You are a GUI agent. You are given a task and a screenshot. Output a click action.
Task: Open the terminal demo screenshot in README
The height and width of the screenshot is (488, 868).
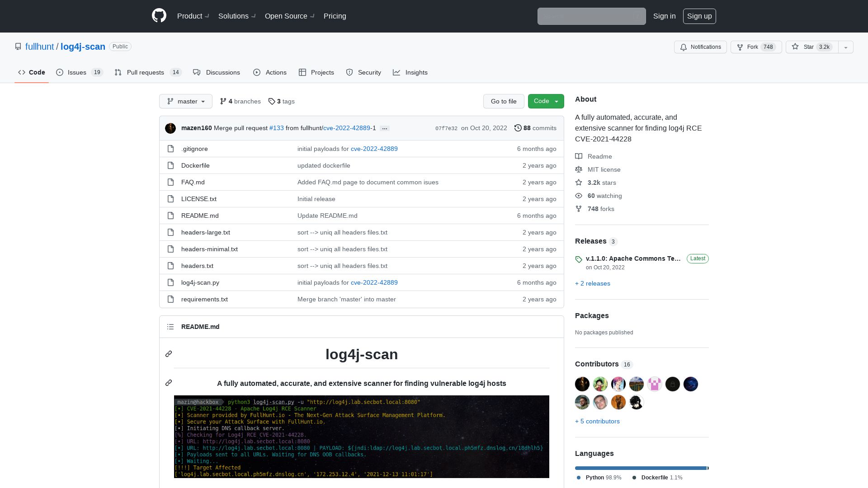pyautogui.click(x=362, y=436)
